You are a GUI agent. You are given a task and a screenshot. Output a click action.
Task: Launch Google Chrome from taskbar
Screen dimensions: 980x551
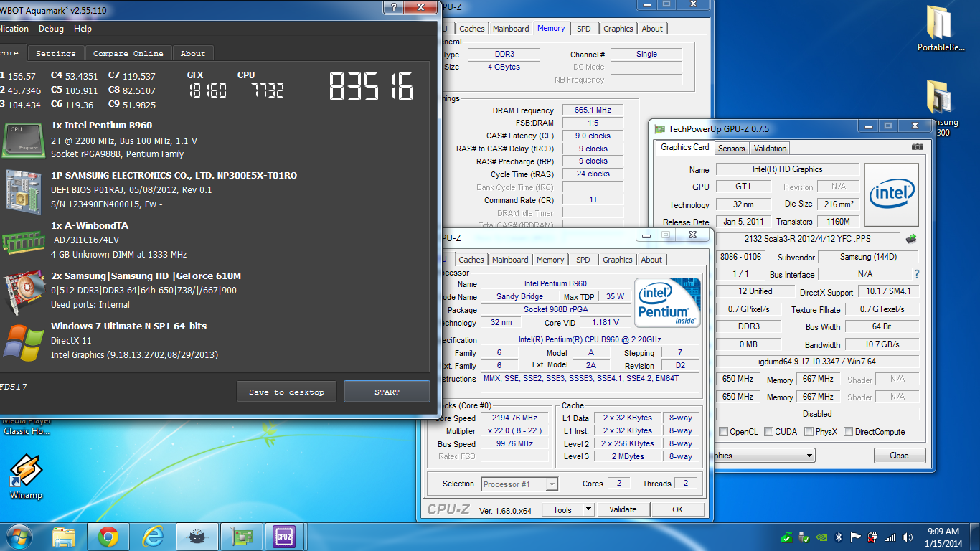[108, 537]
